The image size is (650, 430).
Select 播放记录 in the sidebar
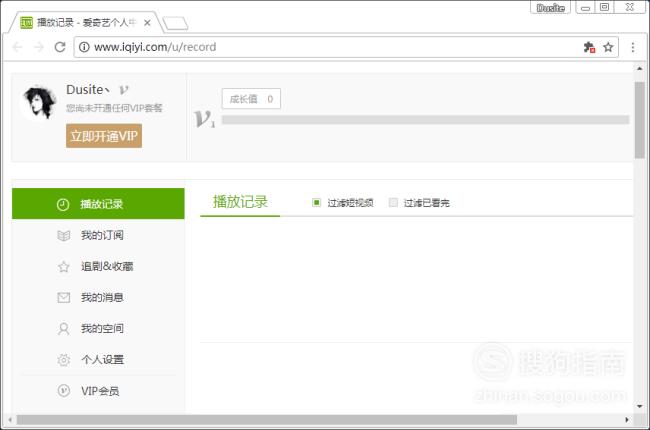98,204
